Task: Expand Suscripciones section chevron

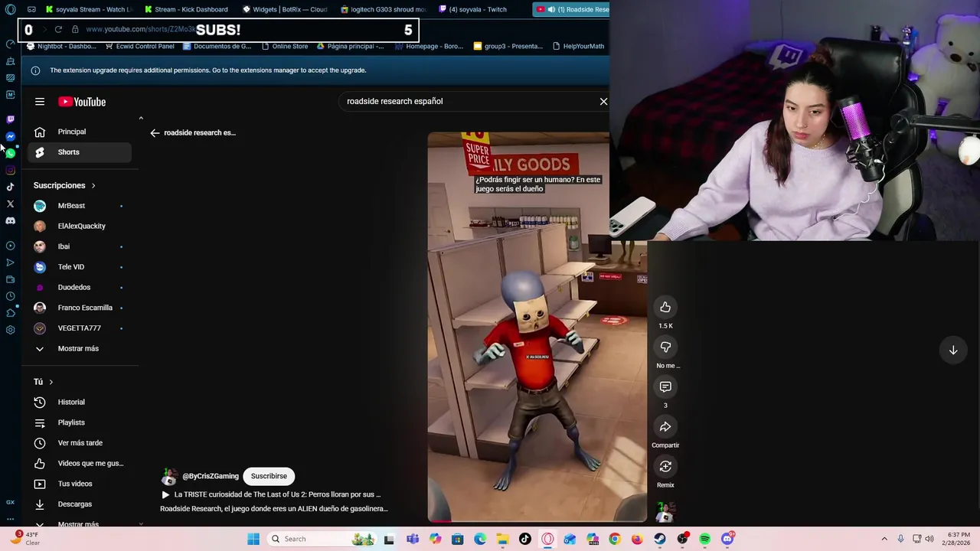Action: click(93, 185)
